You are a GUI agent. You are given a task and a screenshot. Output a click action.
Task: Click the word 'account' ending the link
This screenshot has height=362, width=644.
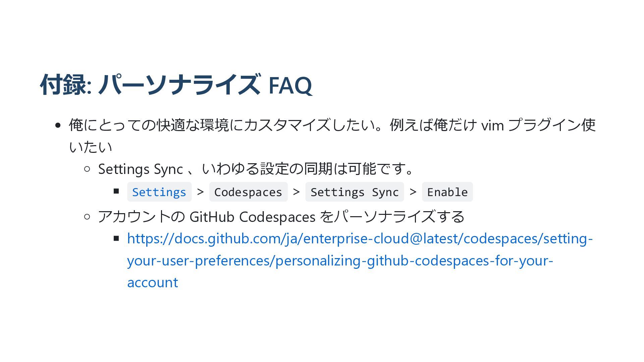click(153, 283)
